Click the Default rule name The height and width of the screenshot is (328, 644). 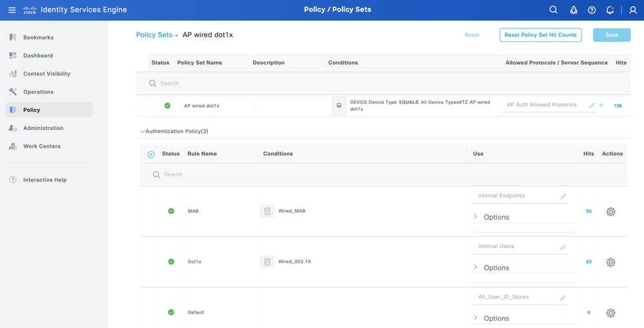tap(196, 313)
